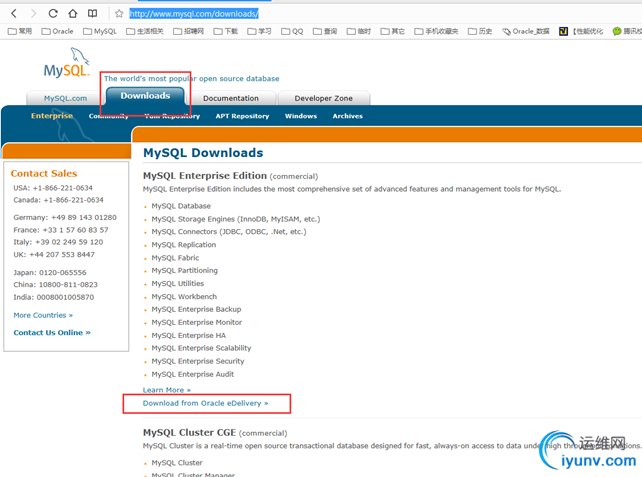
Task: Open the 历史 bookmarks folder
Action: coord(480,31)
